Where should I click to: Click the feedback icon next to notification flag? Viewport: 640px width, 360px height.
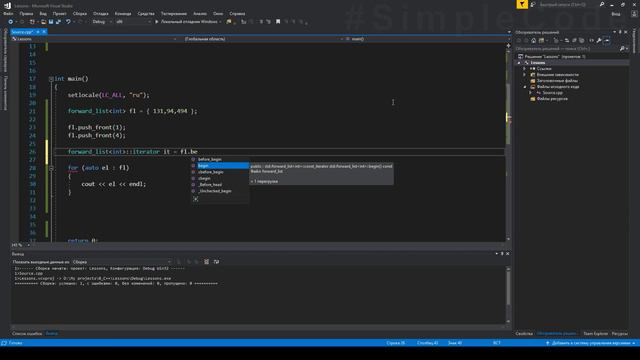coord(533,4)
